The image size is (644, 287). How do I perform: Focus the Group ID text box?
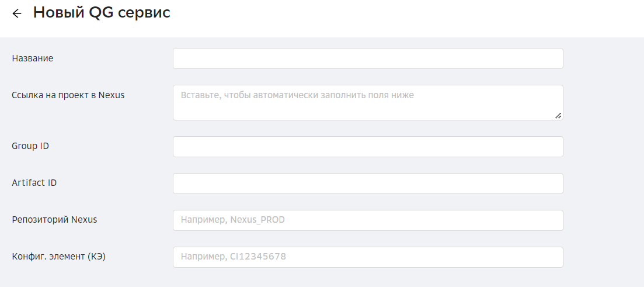tap(368, 147)
